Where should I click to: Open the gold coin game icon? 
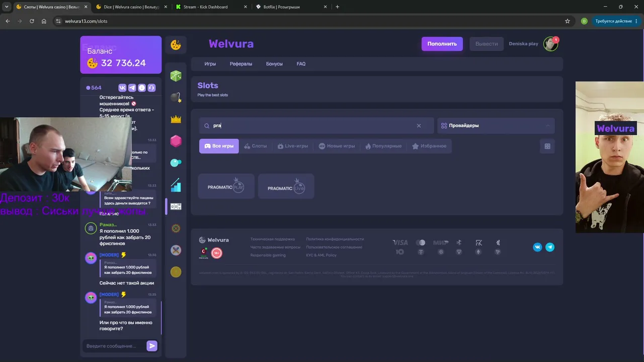176,272
